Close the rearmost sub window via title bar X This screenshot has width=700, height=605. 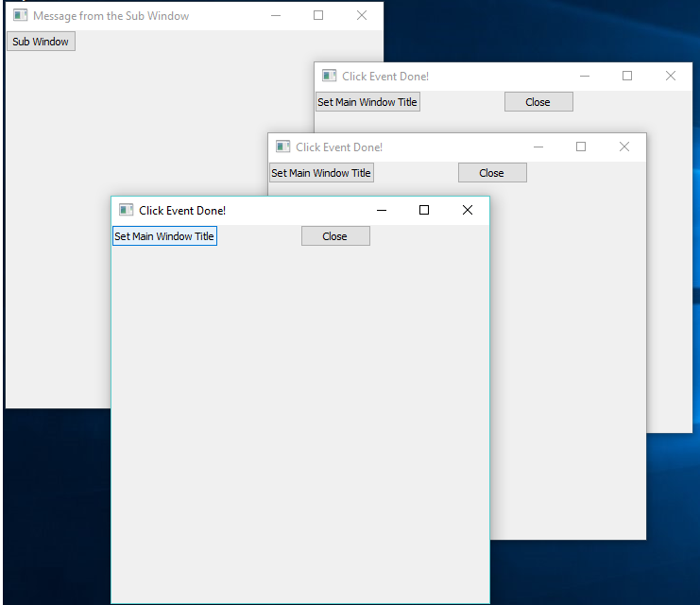(x=671, y=76)
